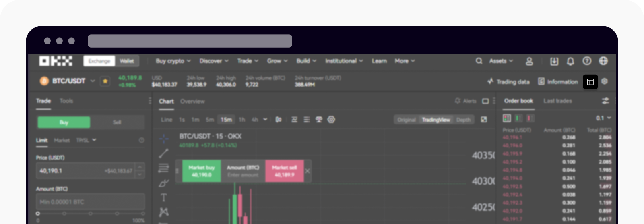Show buy orders only view
The height and width of the screenshot is (224, 644).
pyautogui.click(x=518, y=118)
